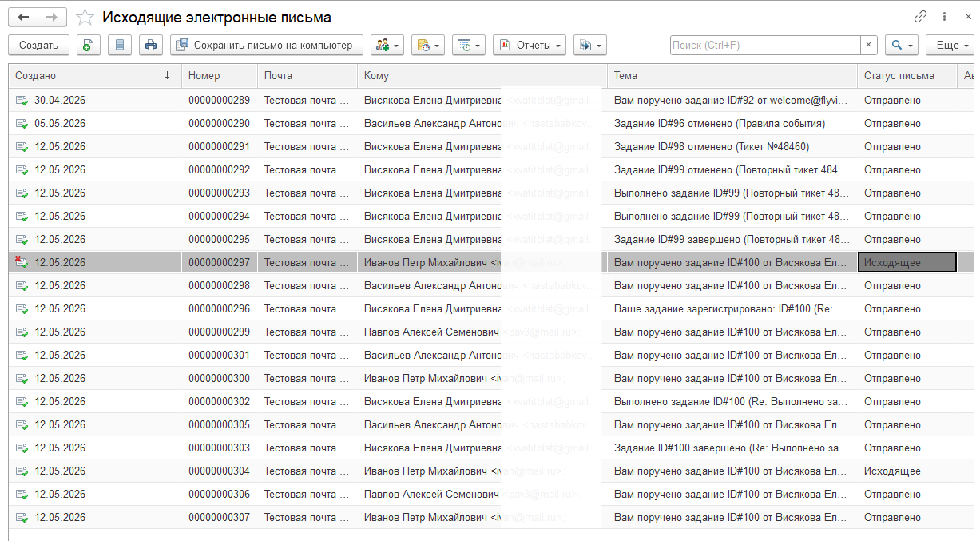Select the date cell 30.04.2026
Viewport: 980px width, 541px height.
[60, 100]
